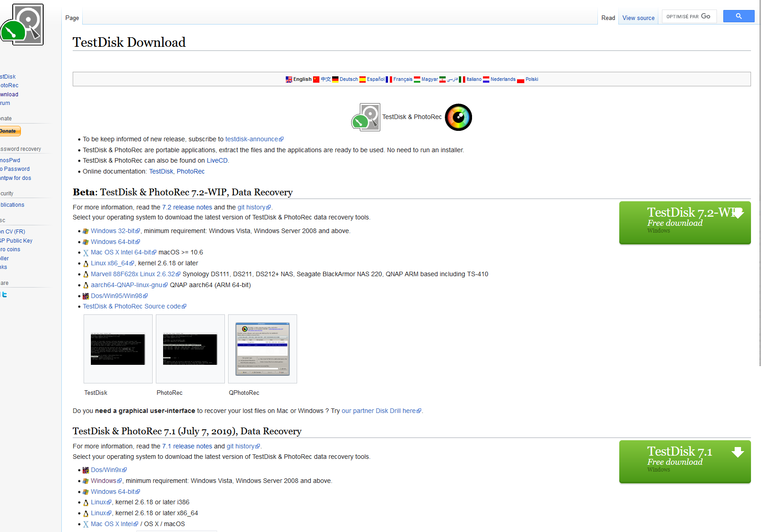Viewport: 761px width, 532px height.
Task: Click the Windows icon beside 'Windows 32-bit'
Action: pyautogui.click(x=85, y=231)
